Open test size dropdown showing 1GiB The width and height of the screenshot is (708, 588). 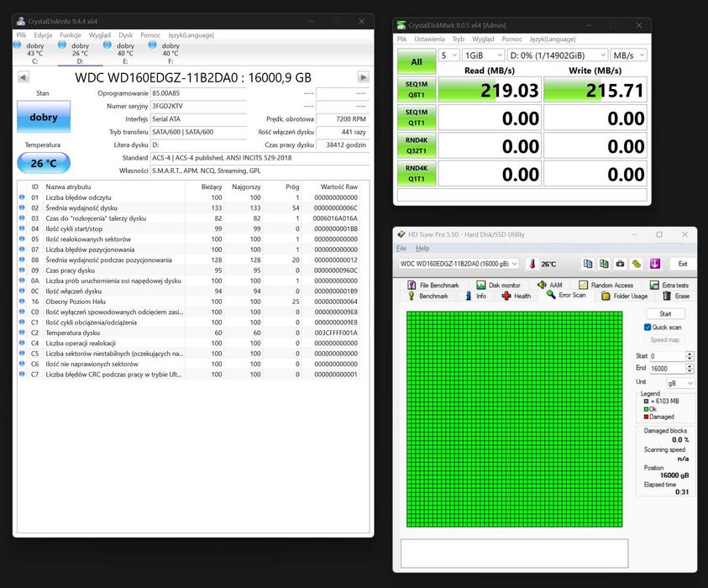(x=483, y=55)
